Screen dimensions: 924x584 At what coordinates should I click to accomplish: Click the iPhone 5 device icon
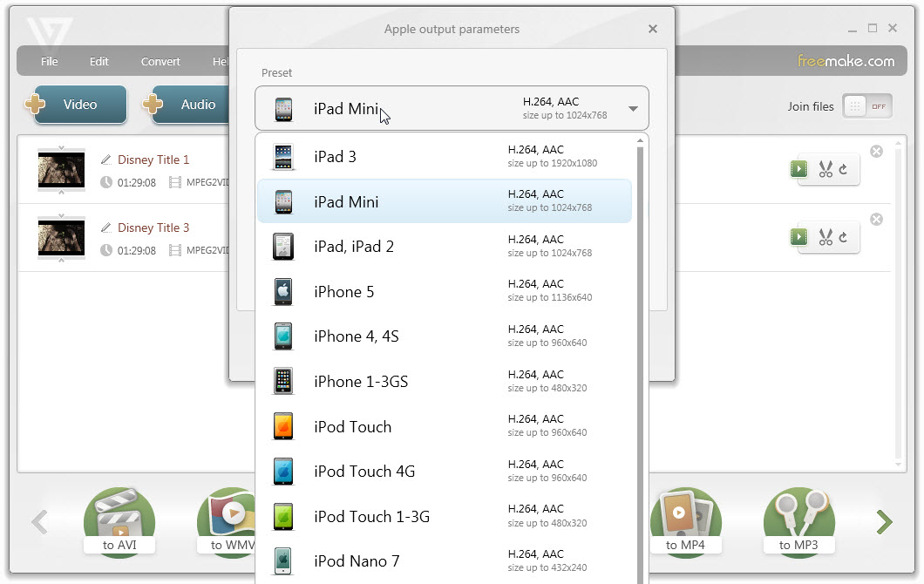[282, 292]
